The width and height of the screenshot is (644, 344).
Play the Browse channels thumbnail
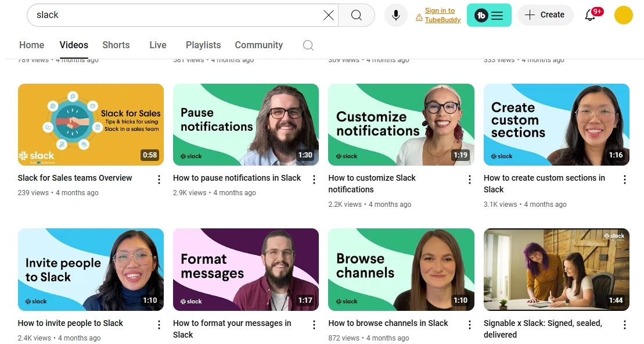click(401, 270)
